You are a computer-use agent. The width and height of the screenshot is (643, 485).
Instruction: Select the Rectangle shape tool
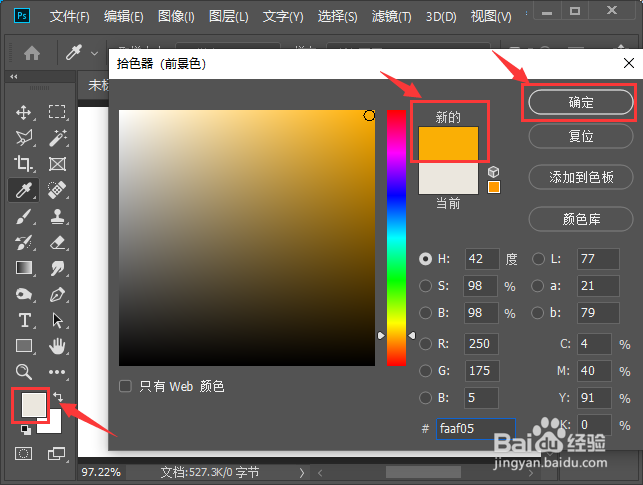(23, 346)
